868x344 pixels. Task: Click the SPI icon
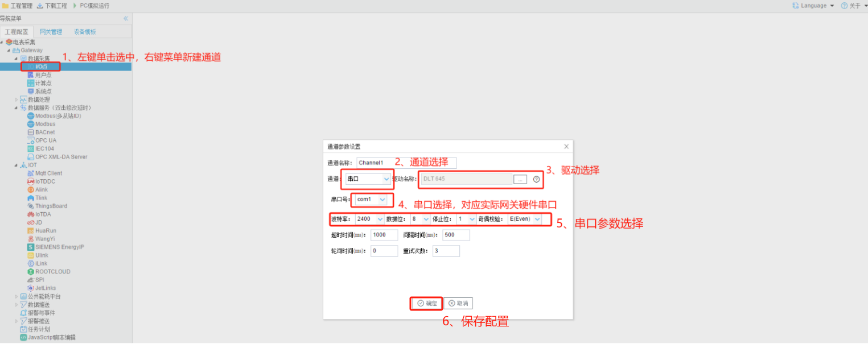[31, 280]
